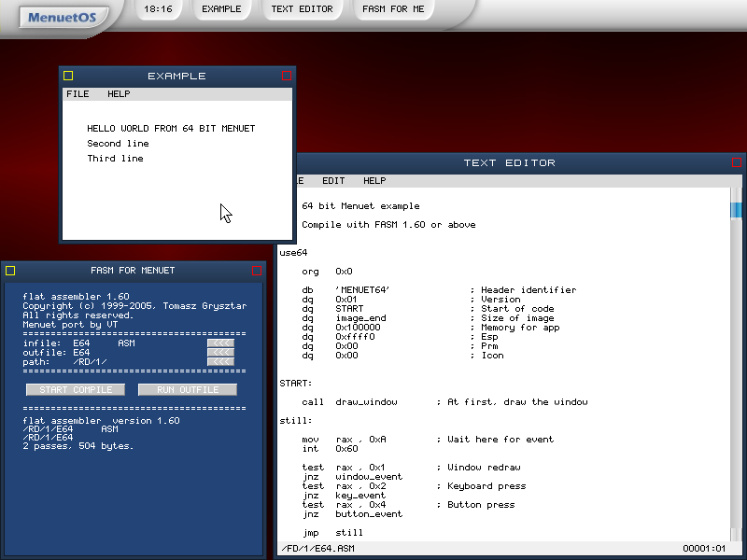Click the "Third line" text in EXAMPLE
Image resolution: width=747 pixels, height=560 pixels.
click(x=115, y=159)
